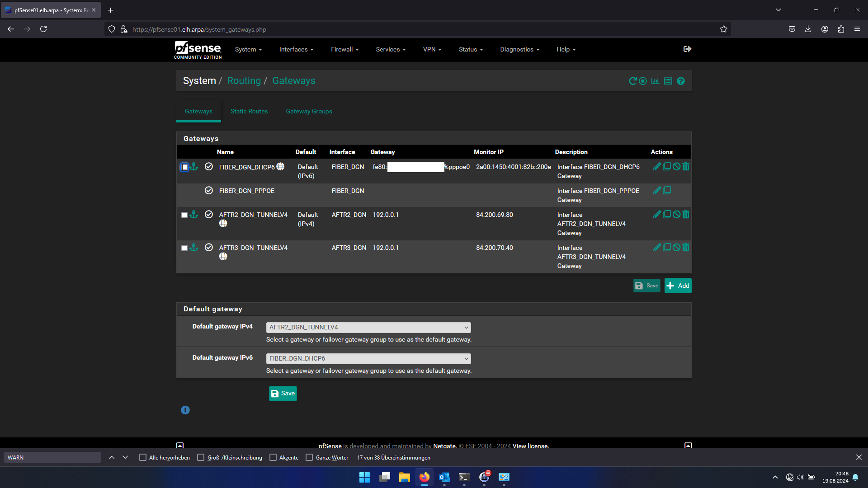868x488 pixels.
Task: Click the logout icon in pfSense navbar
Action: point(687,49)
